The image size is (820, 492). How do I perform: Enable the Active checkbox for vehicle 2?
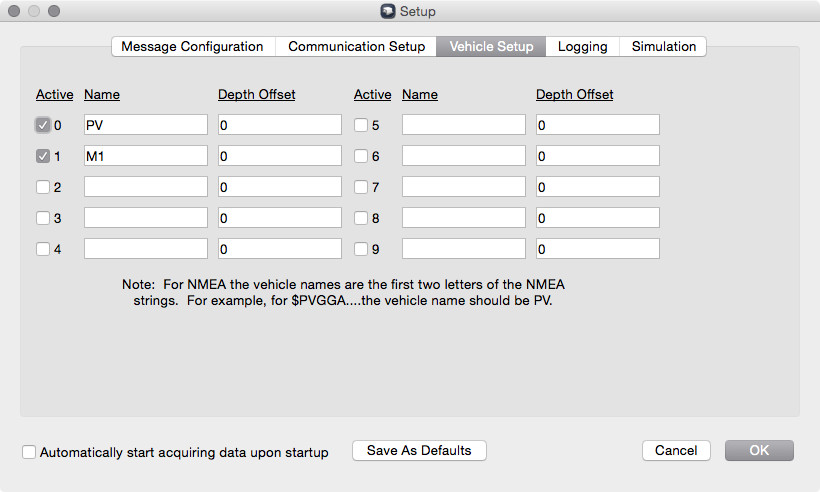43,187
